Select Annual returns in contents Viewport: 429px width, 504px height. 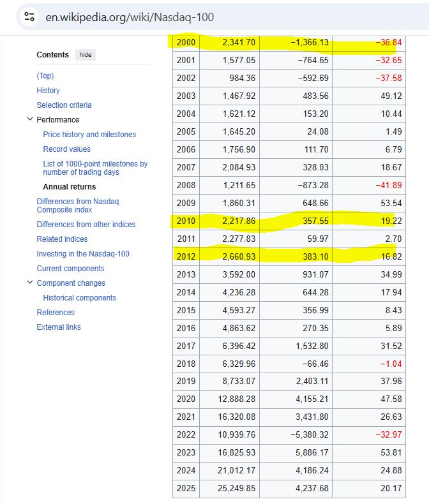[x=69, y=187]
